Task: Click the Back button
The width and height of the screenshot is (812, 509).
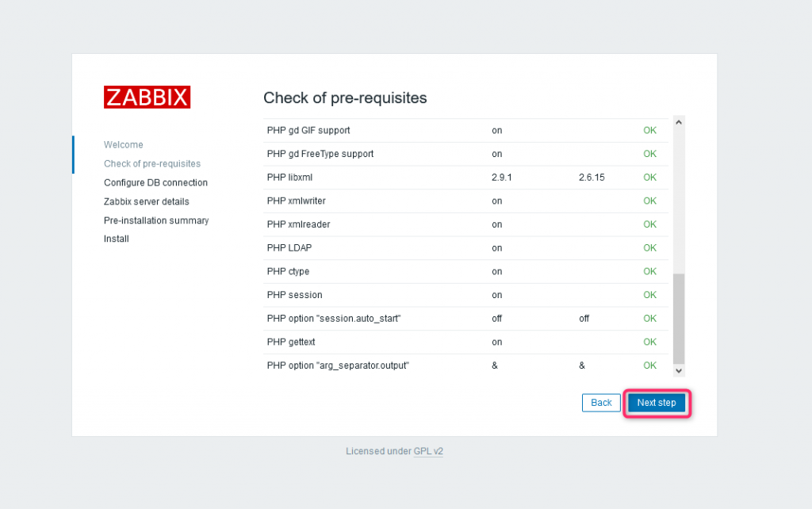Action: coord(601,403)
